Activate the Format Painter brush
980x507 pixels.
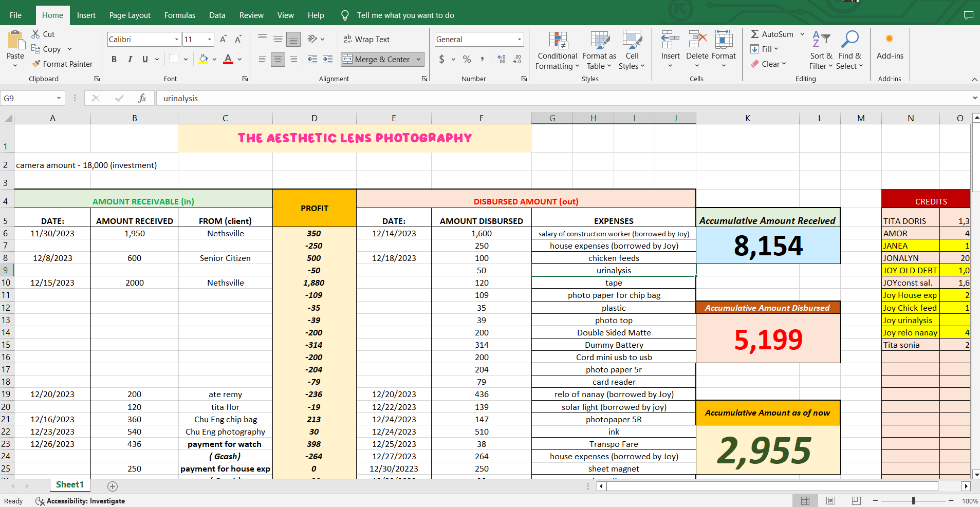pyautogui.click(x=36, y=64)
